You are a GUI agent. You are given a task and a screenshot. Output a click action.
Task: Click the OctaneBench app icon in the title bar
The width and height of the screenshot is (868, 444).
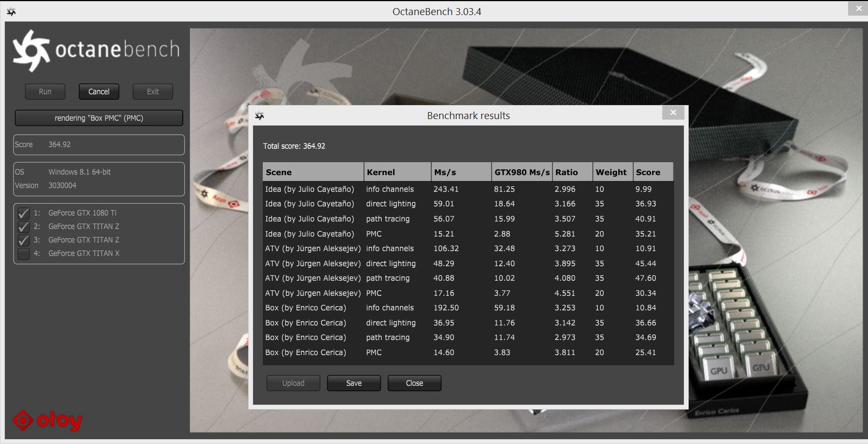(11, 12)
